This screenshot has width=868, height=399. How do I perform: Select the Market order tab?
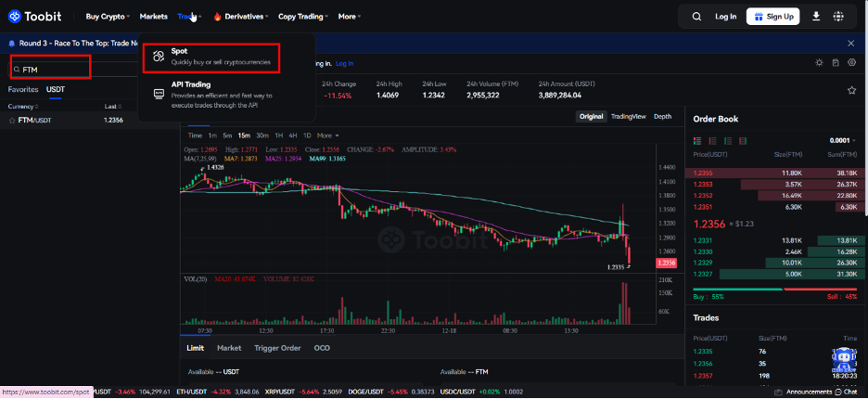[229, 348]
